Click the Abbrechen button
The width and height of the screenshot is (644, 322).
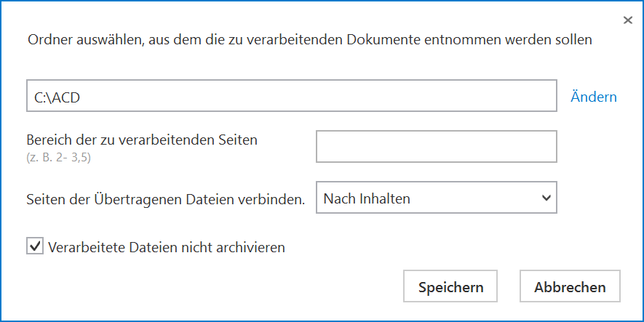click(x=570, y=286)
